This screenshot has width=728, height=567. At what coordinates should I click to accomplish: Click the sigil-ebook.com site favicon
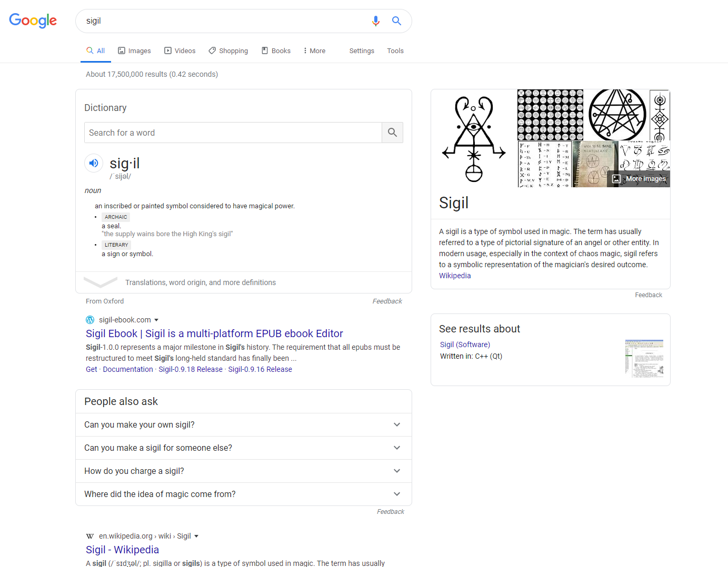coord(90,320)
